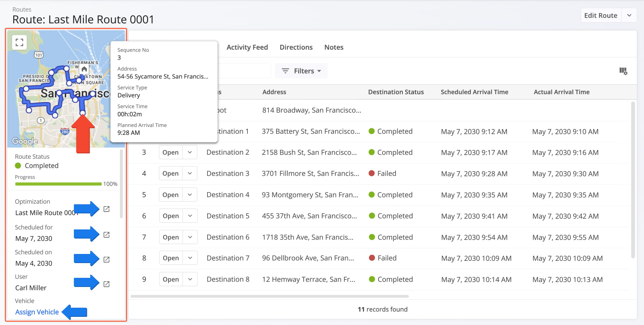The height and width of the screenshot is (325, 644).
Task: Expand the Open dropdown for Destination 7
Action: 190,258
